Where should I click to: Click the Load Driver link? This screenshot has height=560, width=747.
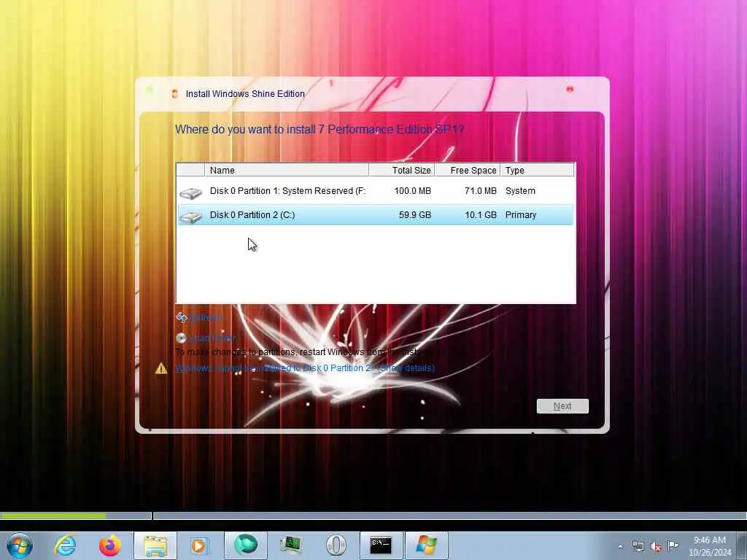(212, 338)
